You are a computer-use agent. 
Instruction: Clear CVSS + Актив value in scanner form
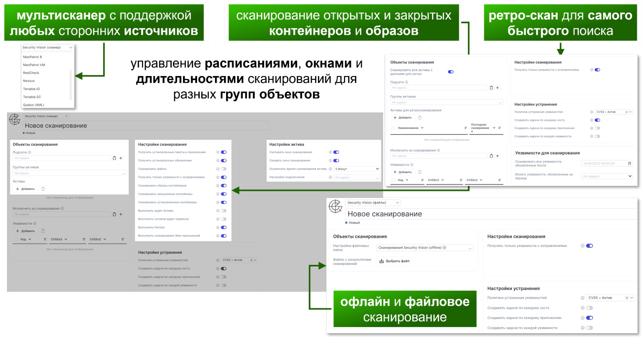[251, 260]
